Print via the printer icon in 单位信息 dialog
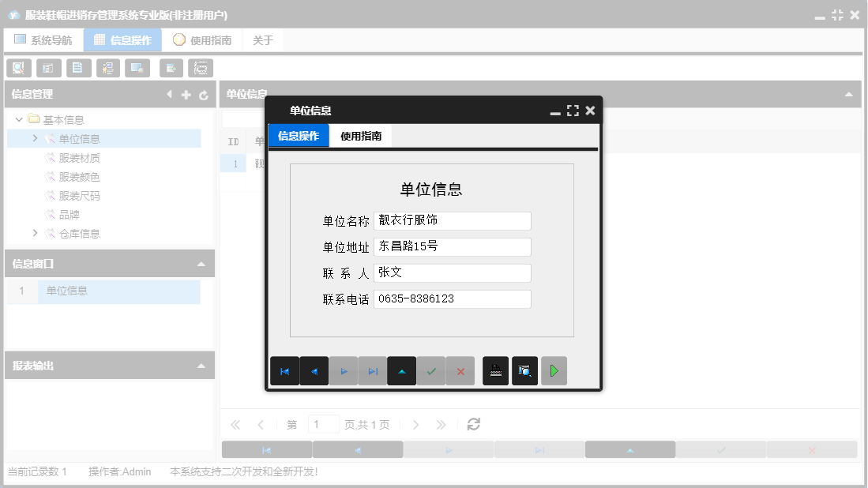Image resolution: width=868 pixels, height=488 pixels. [x=495, y=370]
